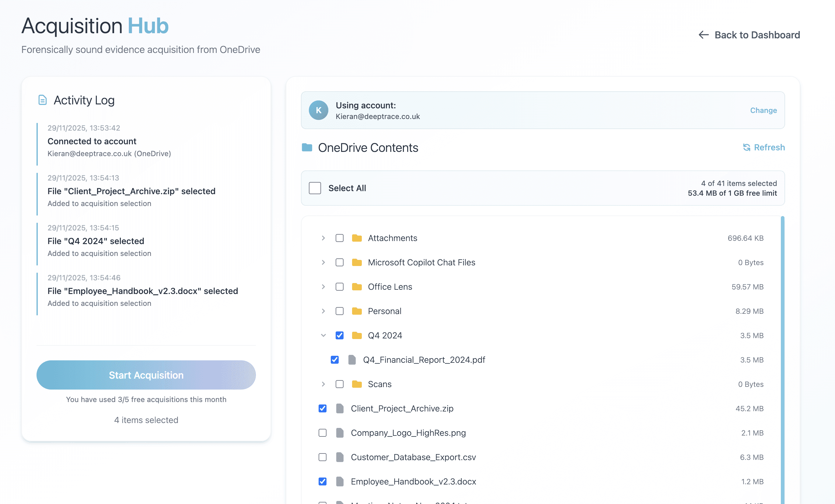Change the connected account

tap(763, 110)
